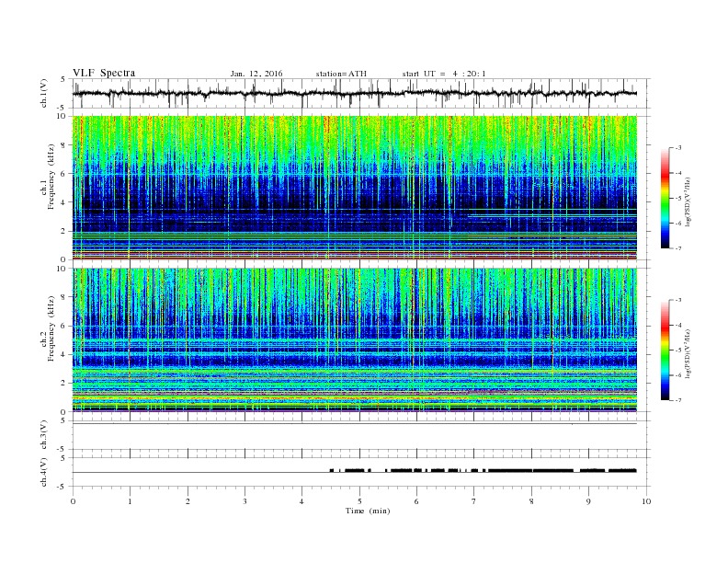The width and height of the screenshot is (728, 563).
Task: Select the "start UT = 4 :20: 1" text
Action: [444, 74]
